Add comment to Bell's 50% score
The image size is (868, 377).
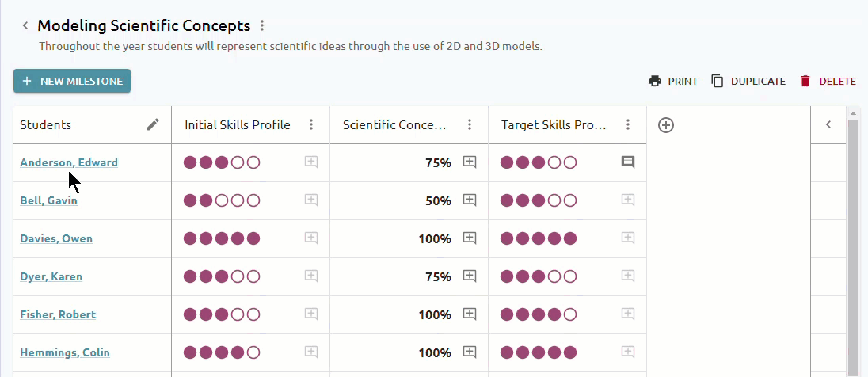click(470, 200)
